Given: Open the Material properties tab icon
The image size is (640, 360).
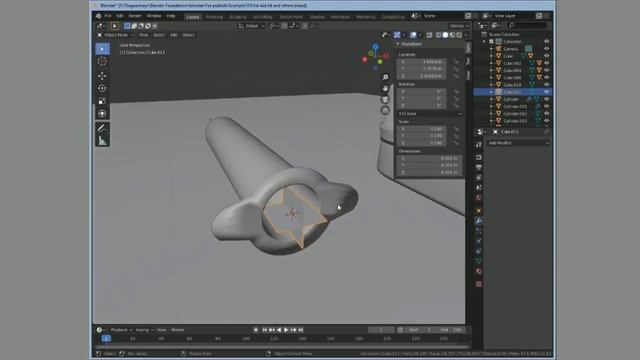Looking at the screenshot, I should click(x=478, y=271).
